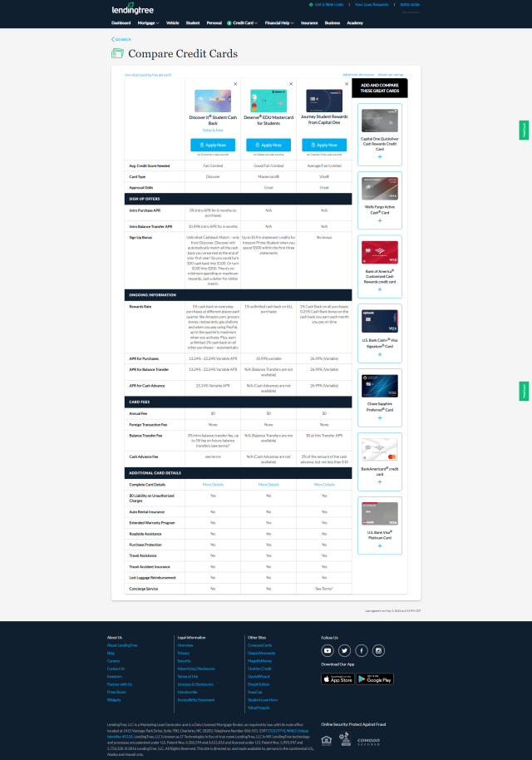This screenshot has width=532, height=760.
Task: Click Great approval odds for Deserve card
Action: (268, 188)
